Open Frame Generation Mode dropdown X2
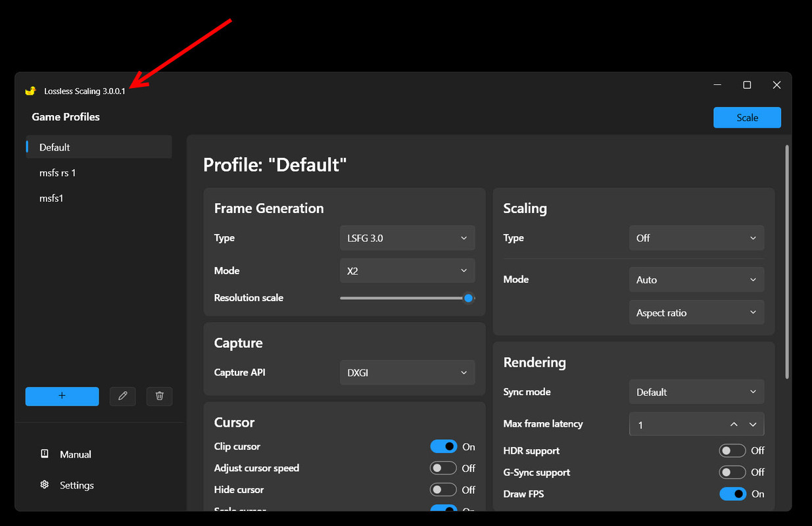This screenshot has width=812, height=526. click(407, 271)
